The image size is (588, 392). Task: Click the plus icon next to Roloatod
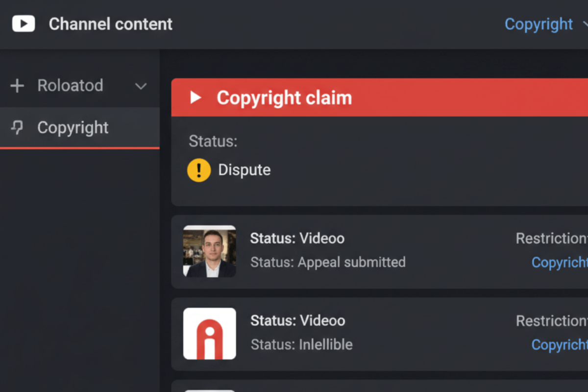(17, 86)
